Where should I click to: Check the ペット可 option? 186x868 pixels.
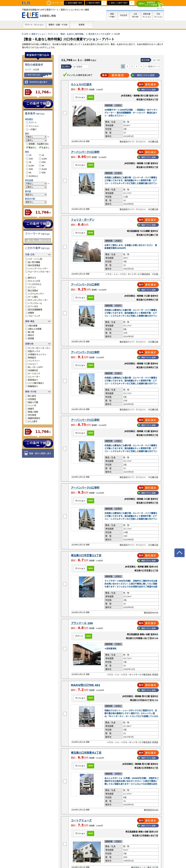pos(26,406)
